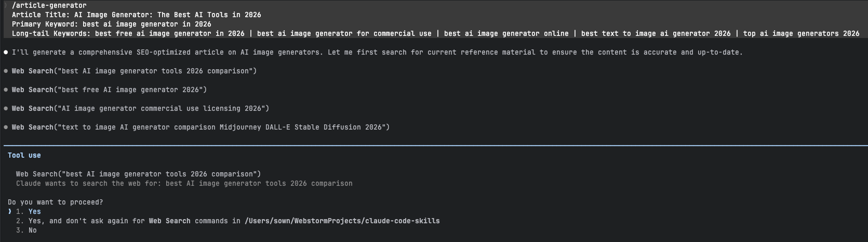This screenshot has width=868, height=242.
Task: Click the selection caret beside option 1
Action: coord(10,211)
